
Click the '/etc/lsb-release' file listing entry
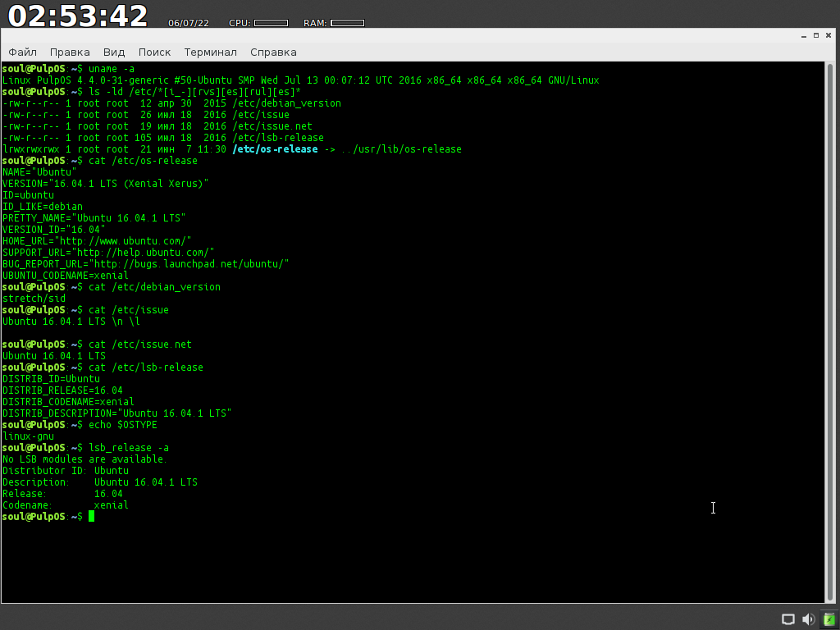pyautogui.click(x=278, y=138)
